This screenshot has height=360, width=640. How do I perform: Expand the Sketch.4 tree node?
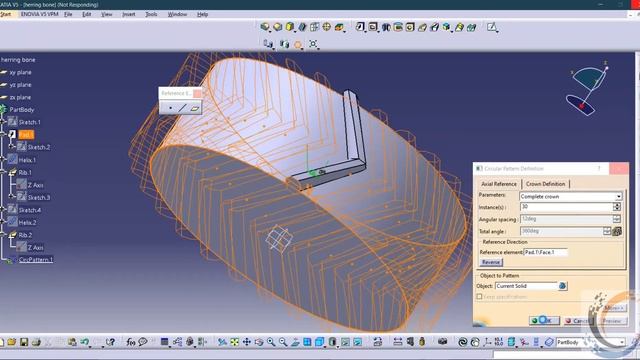click(2, 210)
